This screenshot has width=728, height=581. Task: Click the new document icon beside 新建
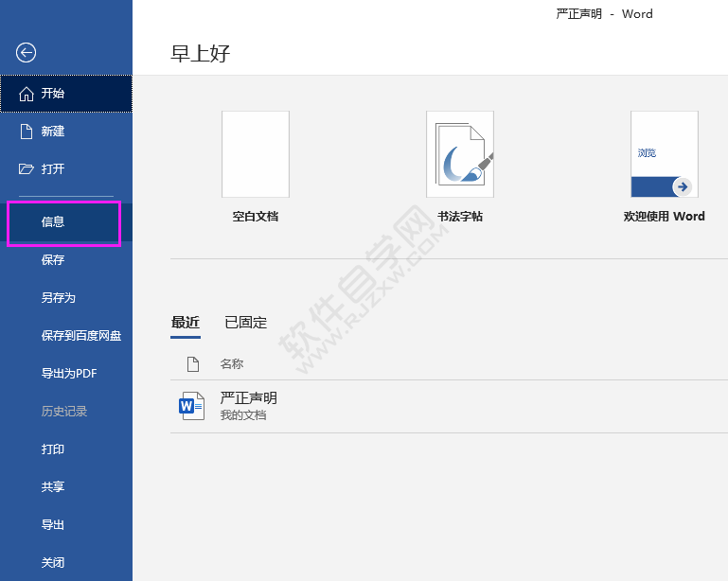[27, 132]
